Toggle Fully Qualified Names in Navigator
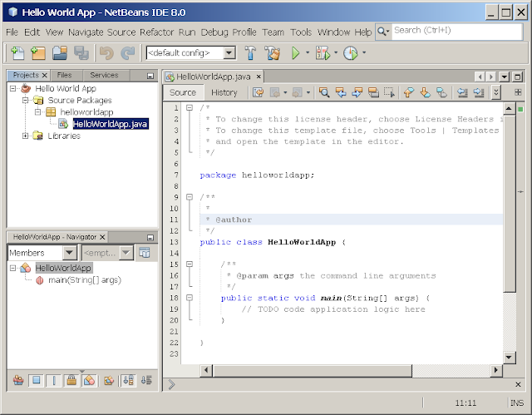This screenshot has width=532, height=415. (x=109, y=380)
